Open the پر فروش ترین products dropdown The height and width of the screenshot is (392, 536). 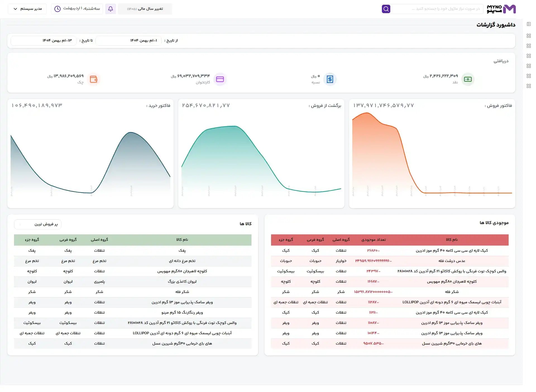[x=38, y=224]
